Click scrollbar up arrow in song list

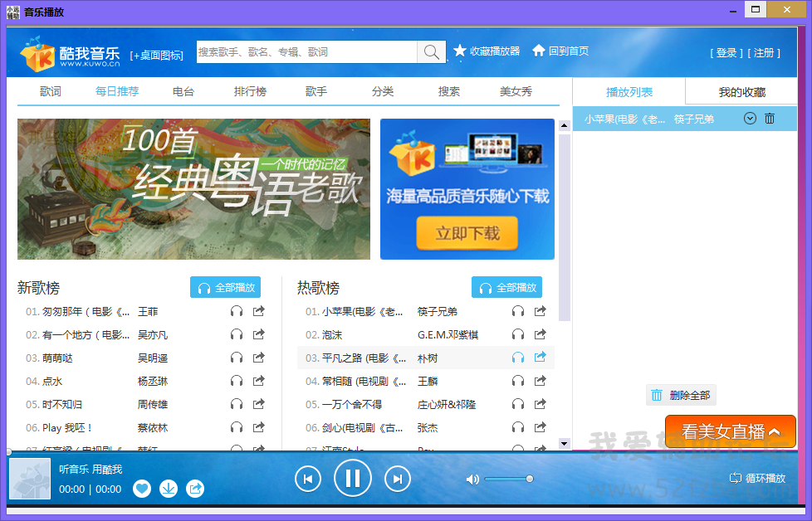[x=565, y=125]
